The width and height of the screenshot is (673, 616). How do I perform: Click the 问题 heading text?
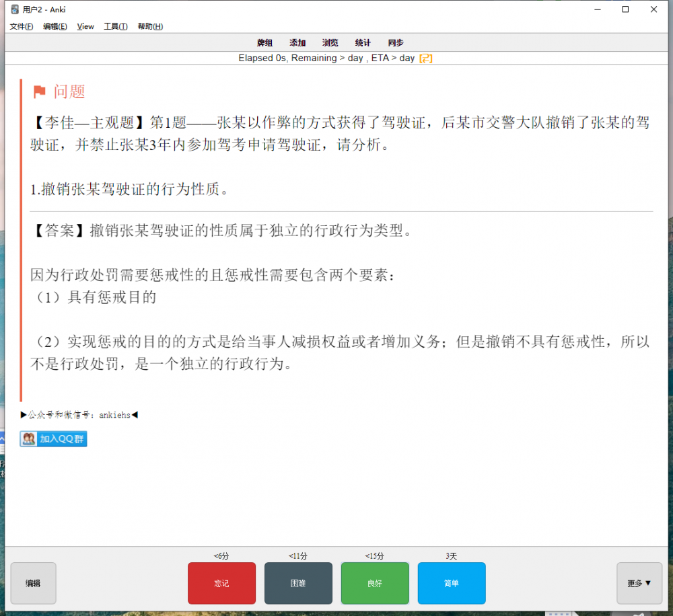69,91
